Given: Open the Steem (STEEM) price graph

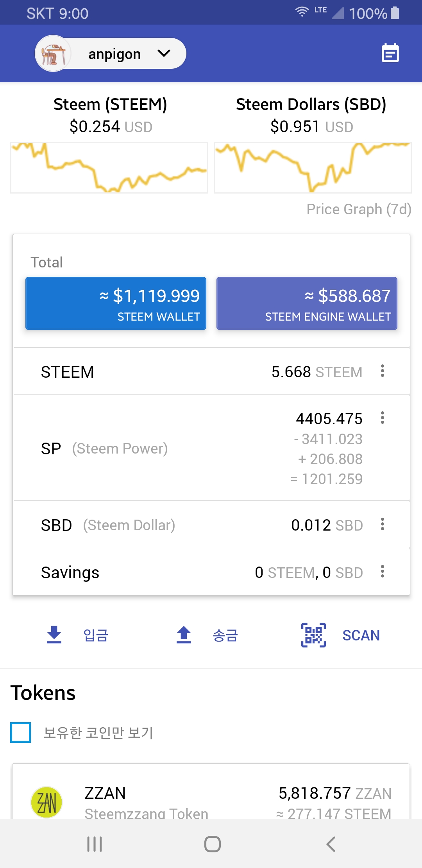Looking at the screenshot, I should click(x=109, y=168).
